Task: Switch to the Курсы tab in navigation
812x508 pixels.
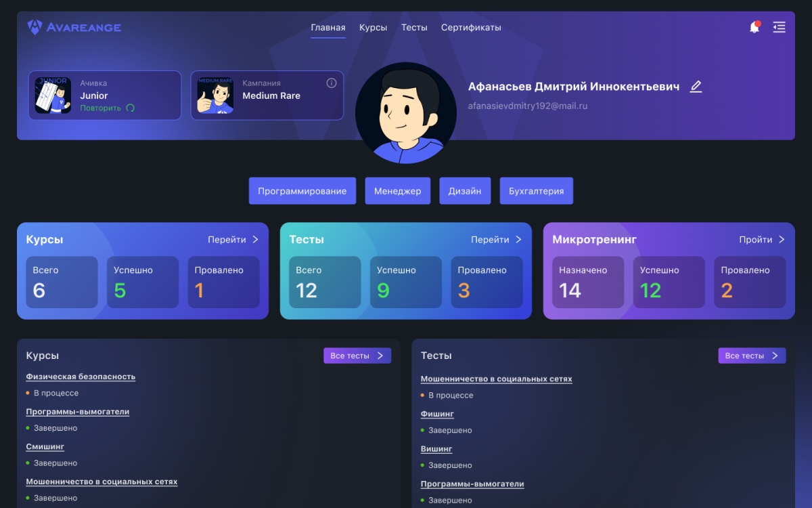Action: click(x=373, y=28)
